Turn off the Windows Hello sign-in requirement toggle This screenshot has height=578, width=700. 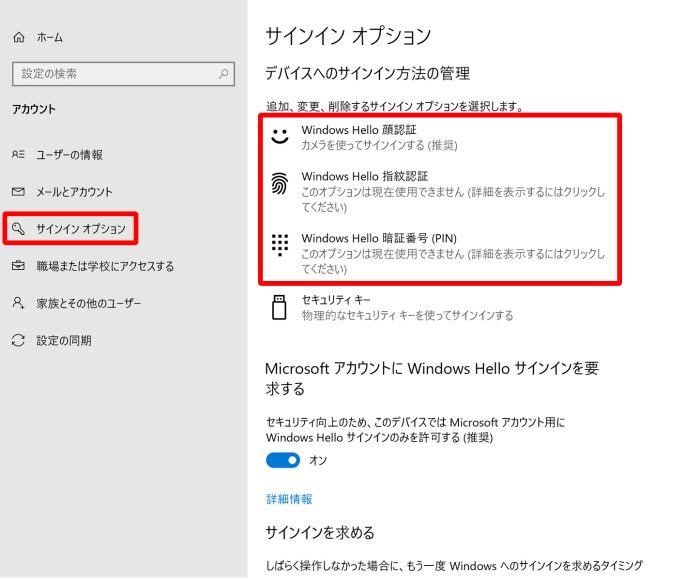[283, 460]
